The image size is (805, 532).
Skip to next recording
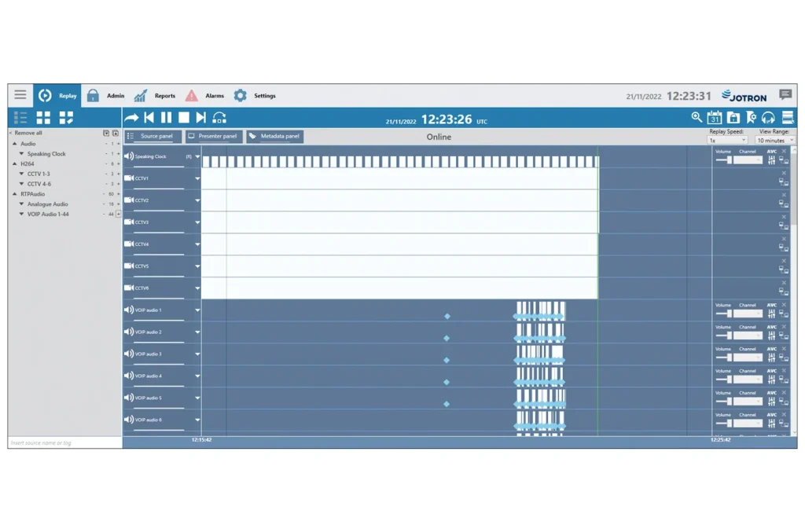coord(200,118)
